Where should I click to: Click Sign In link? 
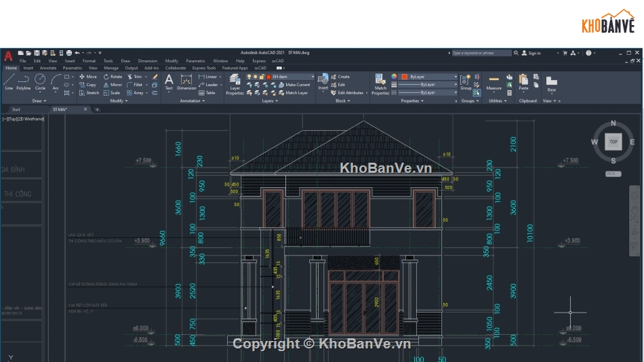(531, 53)
